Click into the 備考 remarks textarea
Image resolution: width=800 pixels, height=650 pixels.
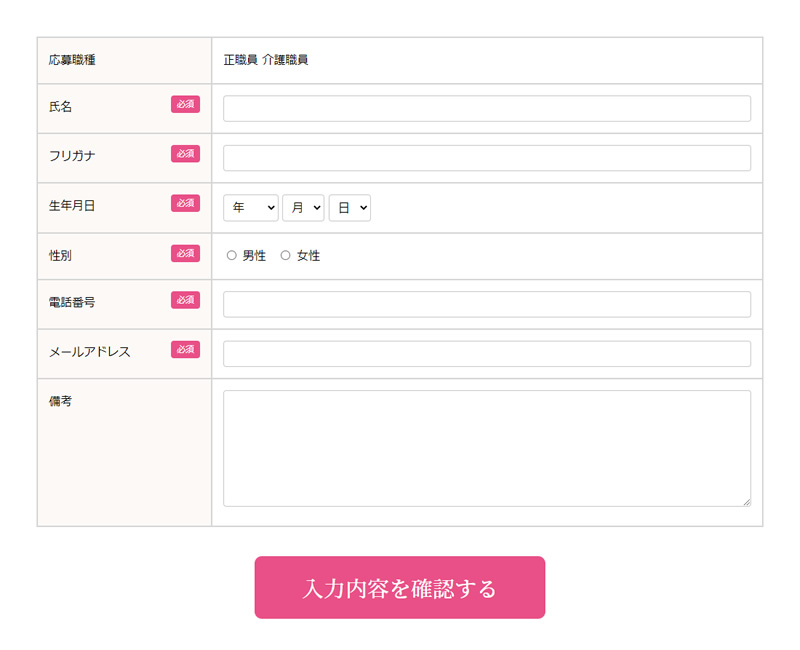pos(487,448)
